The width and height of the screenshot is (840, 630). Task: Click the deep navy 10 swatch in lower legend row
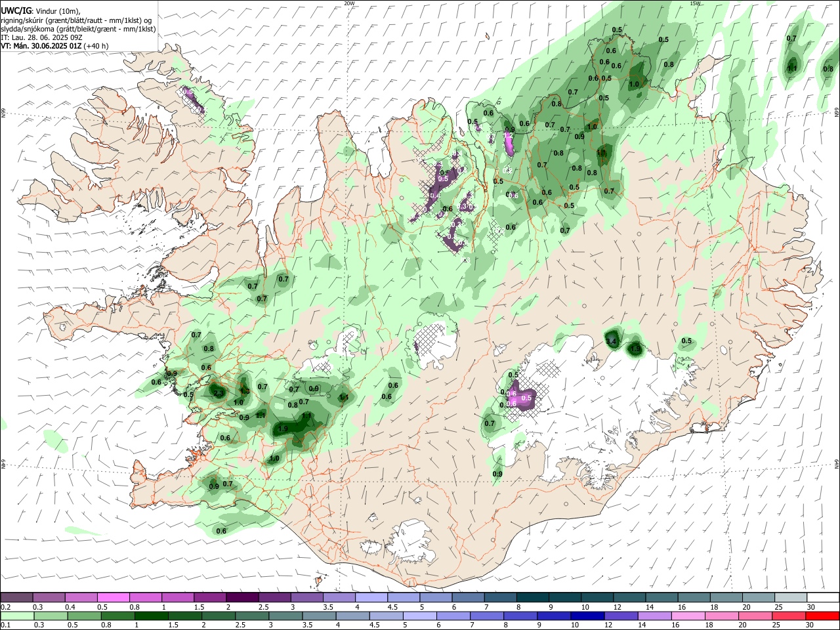587,616
